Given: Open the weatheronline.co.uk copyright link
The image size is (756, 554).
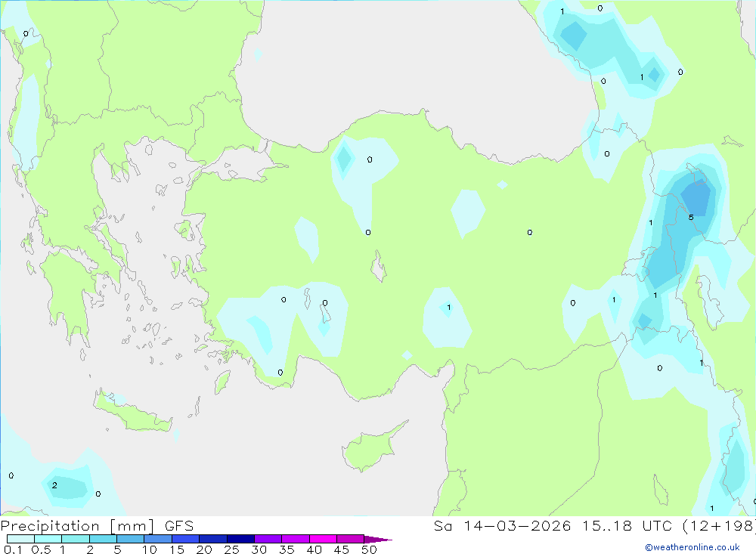Looking at the screenshot, I should tap(692, 547).
